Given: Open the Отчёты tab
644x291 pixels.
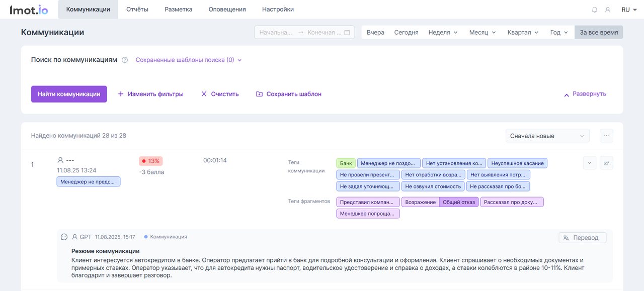Looking at the screenshot, I should click(x=137, y=10).
